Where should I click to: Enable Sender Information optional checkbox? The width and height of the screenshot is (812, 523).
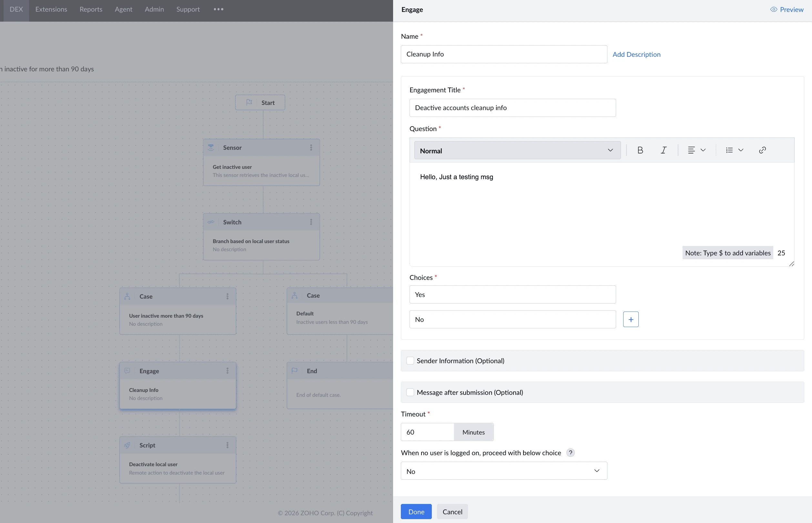[410, 361]
